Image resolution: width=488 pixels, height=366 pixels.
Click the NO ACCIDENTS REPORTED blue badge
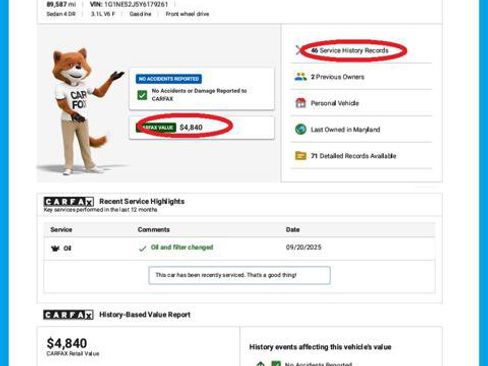(169, 79)
